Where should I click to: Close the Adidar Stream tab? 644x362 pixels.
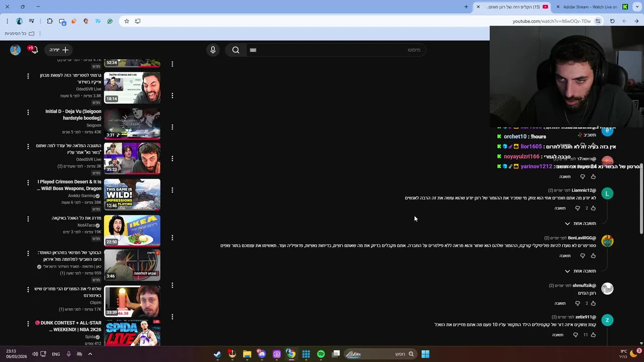coord(558,7)
